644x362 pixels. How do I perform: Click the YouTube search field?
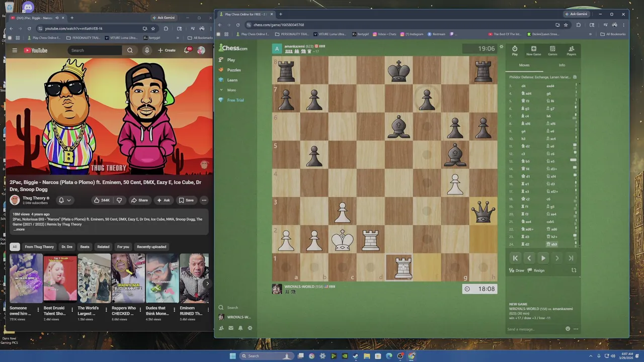95,50
